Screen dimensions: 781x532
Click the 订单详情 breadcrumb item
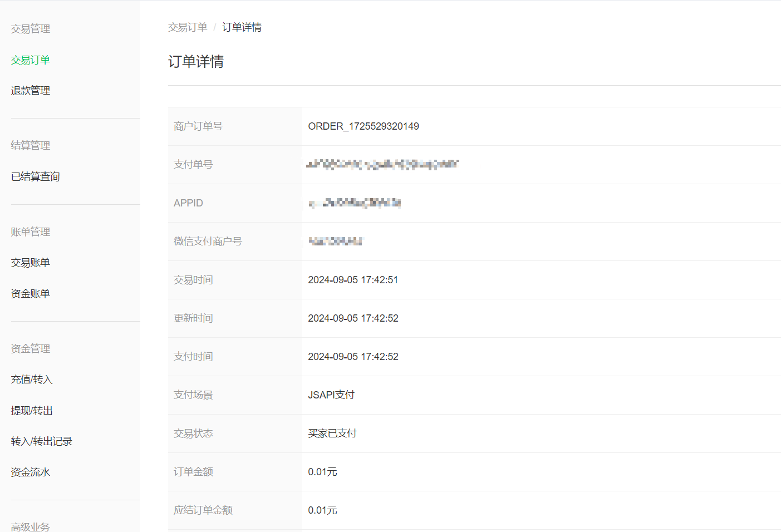[242, 27]
